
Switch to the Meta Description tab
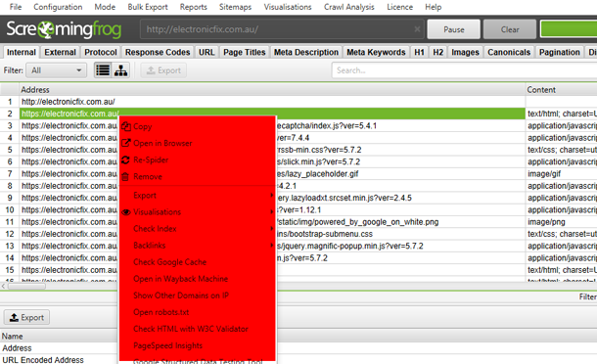306,52
